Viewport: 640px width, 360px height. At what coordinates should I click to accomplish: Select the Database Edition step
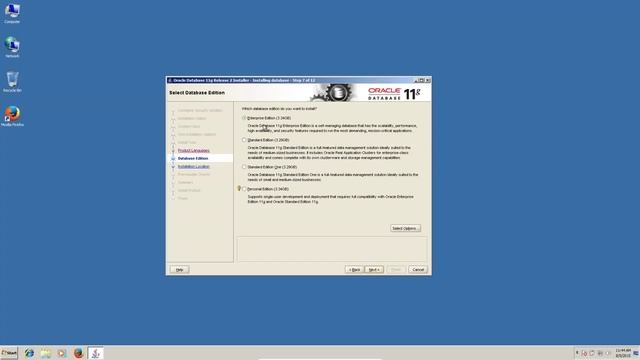[193, 158]
